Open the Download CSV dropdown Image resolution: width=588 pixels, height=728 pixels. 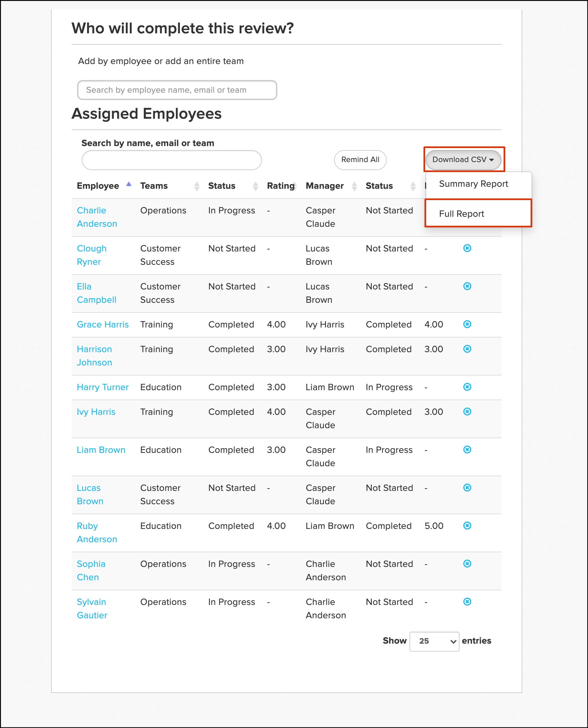coord(463,159)
